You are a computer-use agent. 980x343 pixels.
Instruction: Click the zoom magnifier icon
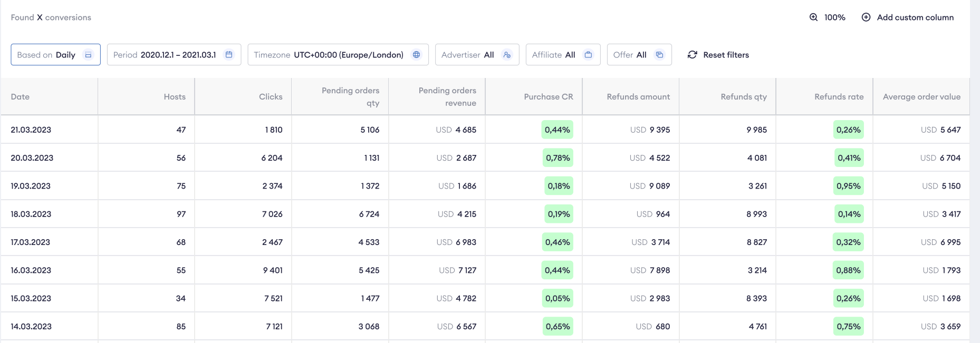[813, 17]
